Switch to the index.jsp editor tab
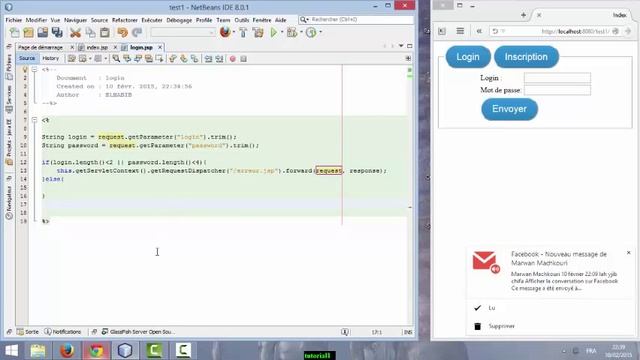Image resolution: width=640 pixels, height=360 pixels. (97, 47)
